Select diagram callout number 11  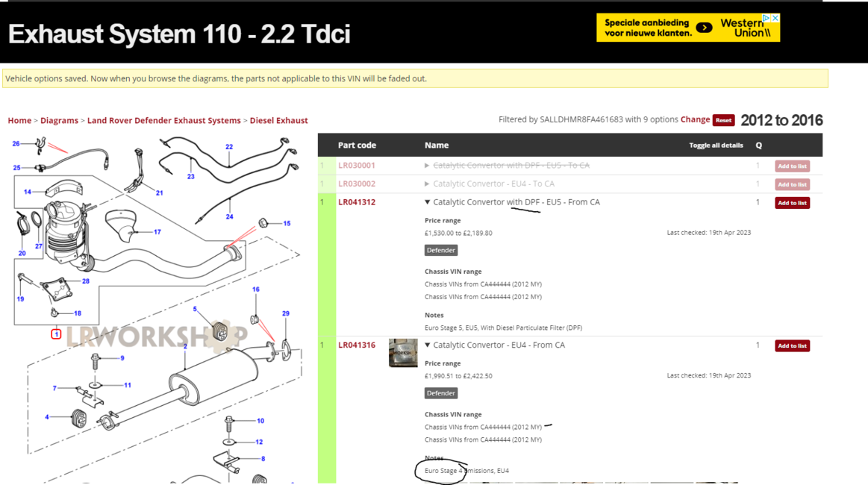click(128, 385)
